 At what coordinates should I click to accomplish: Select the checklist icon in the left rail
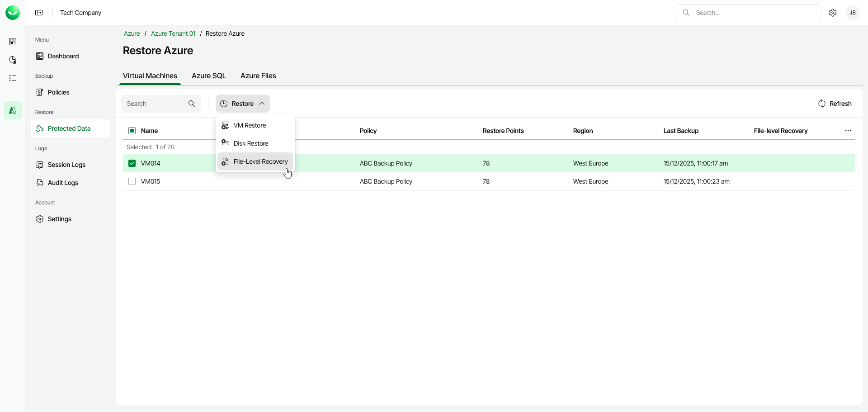click(13, 78)
